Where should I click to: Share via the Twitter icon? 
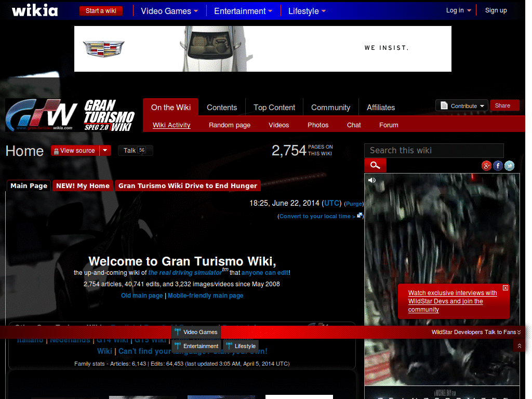(509, 166)
